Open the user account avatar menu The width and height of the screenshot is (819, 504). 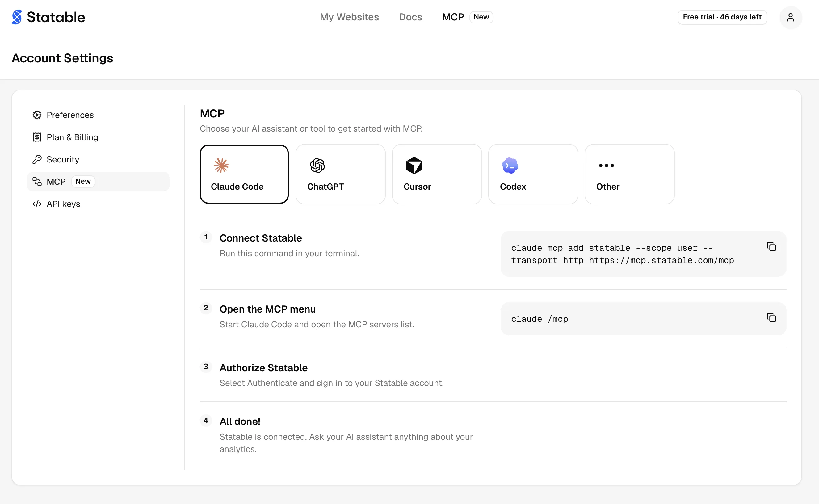point(790,17)
